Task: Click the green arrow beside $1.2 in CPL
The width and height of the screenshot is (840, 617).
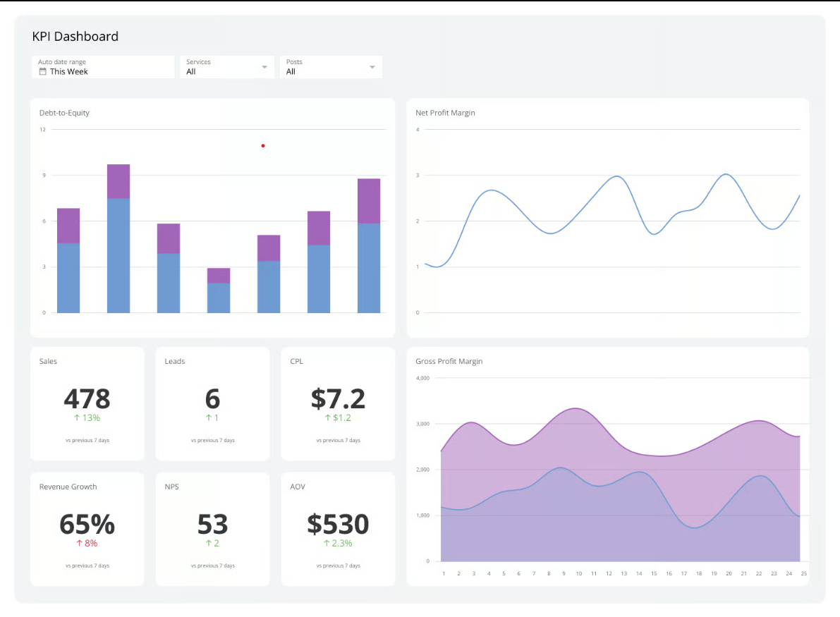Action: click(x=328, y=418)
